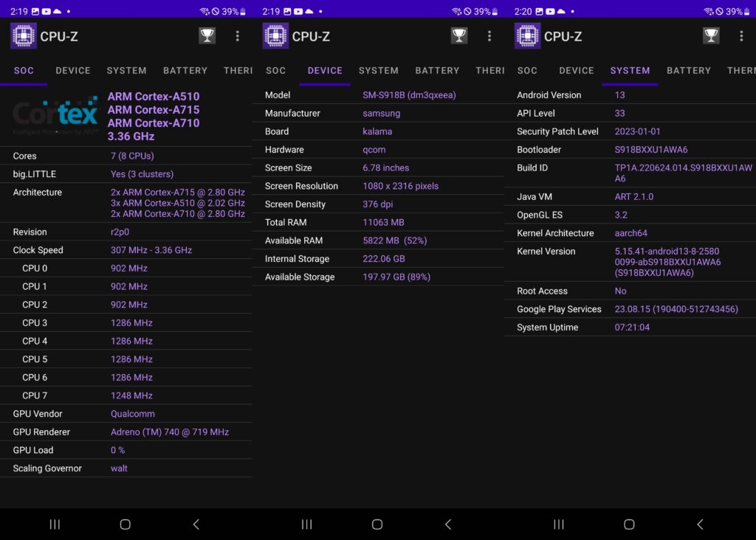Tap GPU Vendor Qualcomm value

tap(133, 415)
